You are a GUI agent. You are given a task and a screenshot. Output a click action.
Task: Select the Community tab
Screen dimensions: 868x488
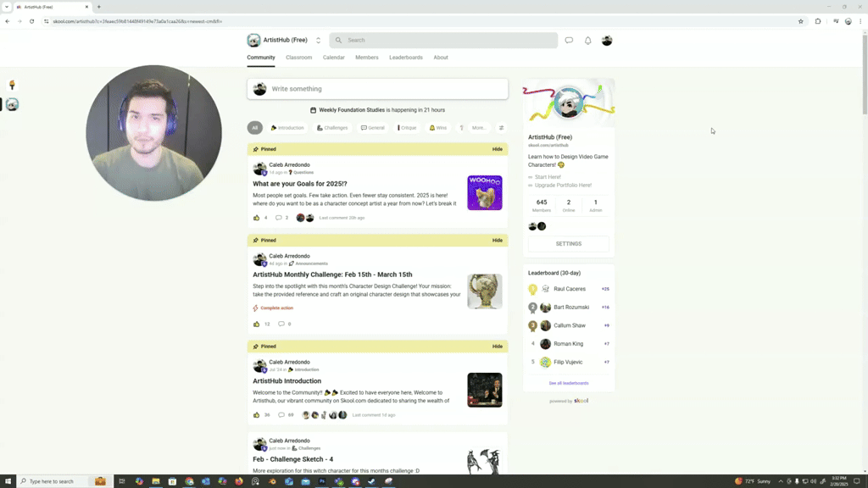261,58
